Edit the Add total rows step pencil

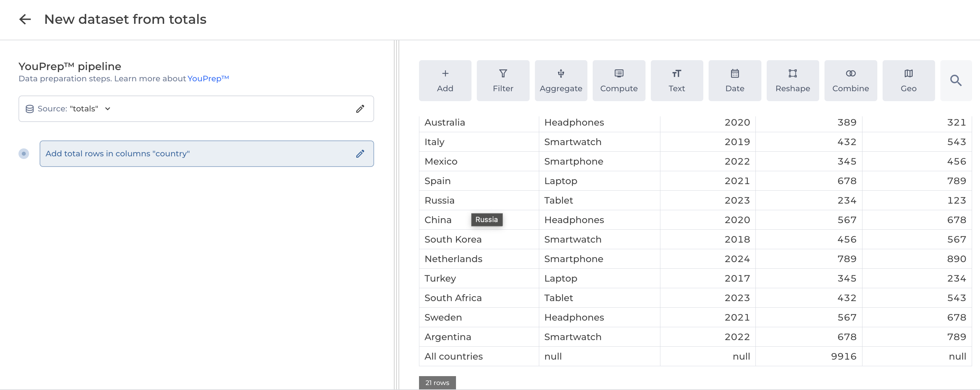360,153
